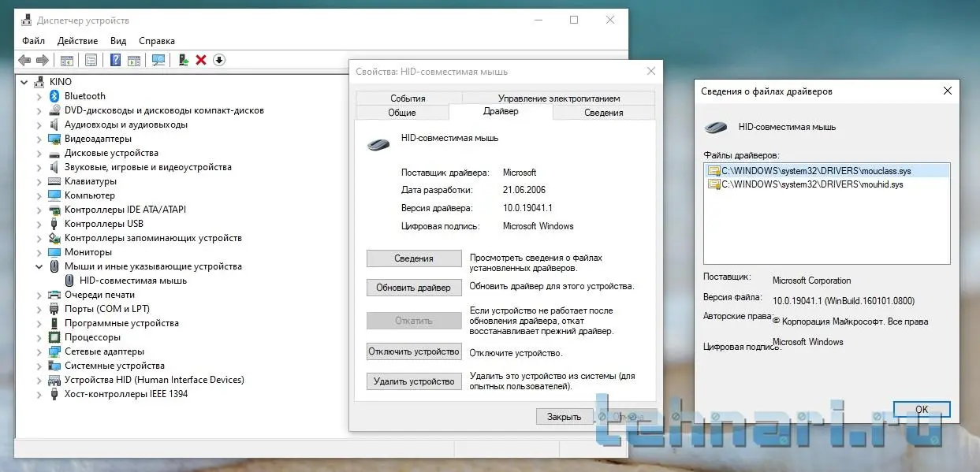Click the mouse icon beside HID-совместимая мышь tree item
980x472 pixels.
pos(69,281)
